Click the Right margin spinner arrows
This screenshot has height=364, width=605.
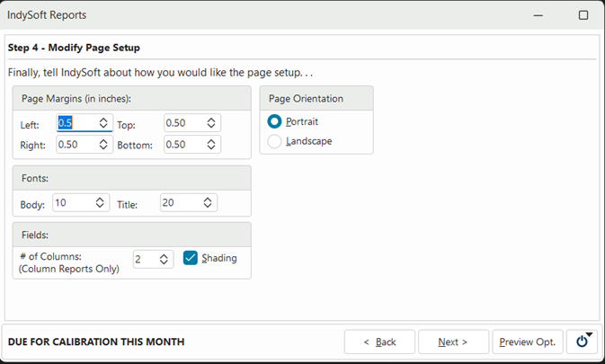click(103, 145)
